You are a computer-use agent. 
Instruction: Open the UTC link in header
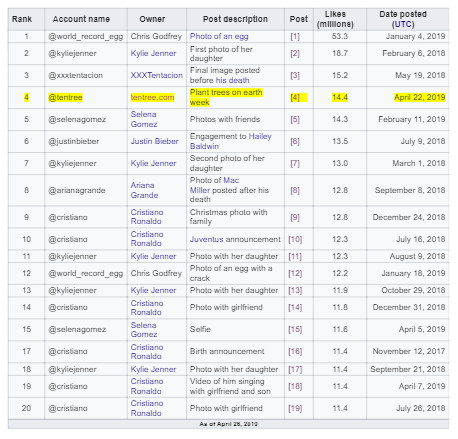point(403,24)
